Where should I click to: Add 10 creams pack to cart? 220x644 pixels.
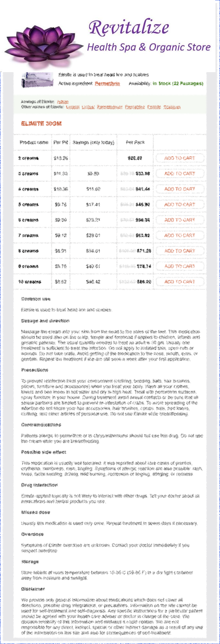tap(180, 282)
